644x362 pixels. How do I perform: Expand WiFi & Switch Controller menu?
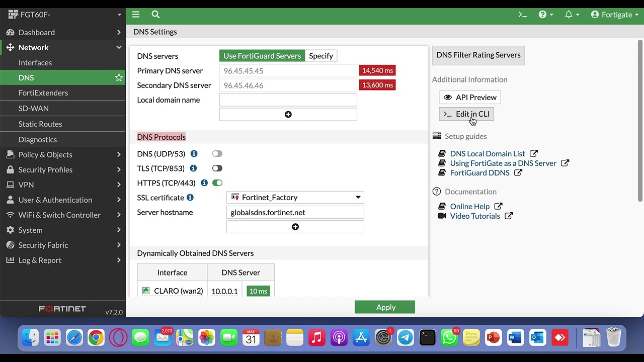(63, 215)
